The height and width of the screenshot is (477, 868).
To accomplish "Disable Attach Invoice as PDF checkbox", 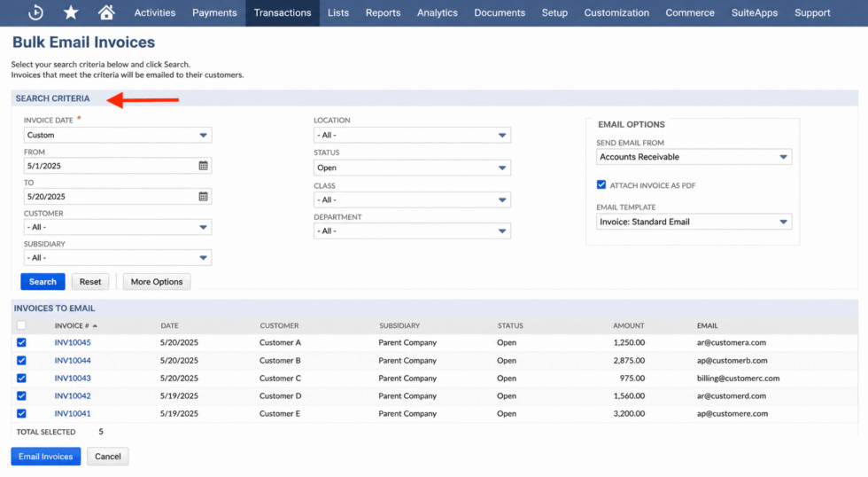I will tap(601, 185).
